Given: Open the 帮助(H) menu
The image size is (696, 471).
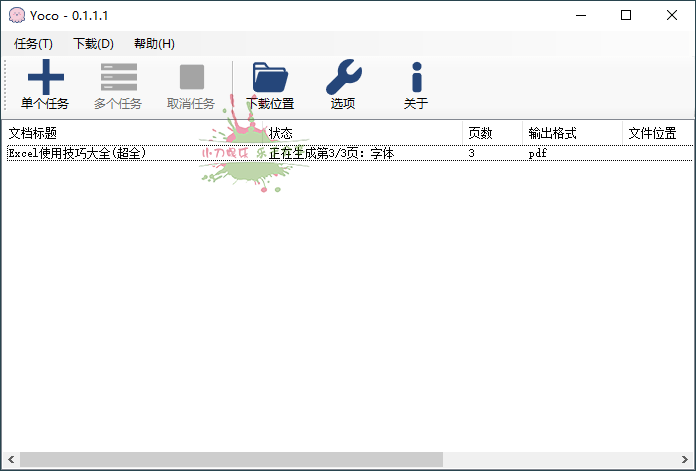Looking at the screenshot, I should click(x=154, y=44).
